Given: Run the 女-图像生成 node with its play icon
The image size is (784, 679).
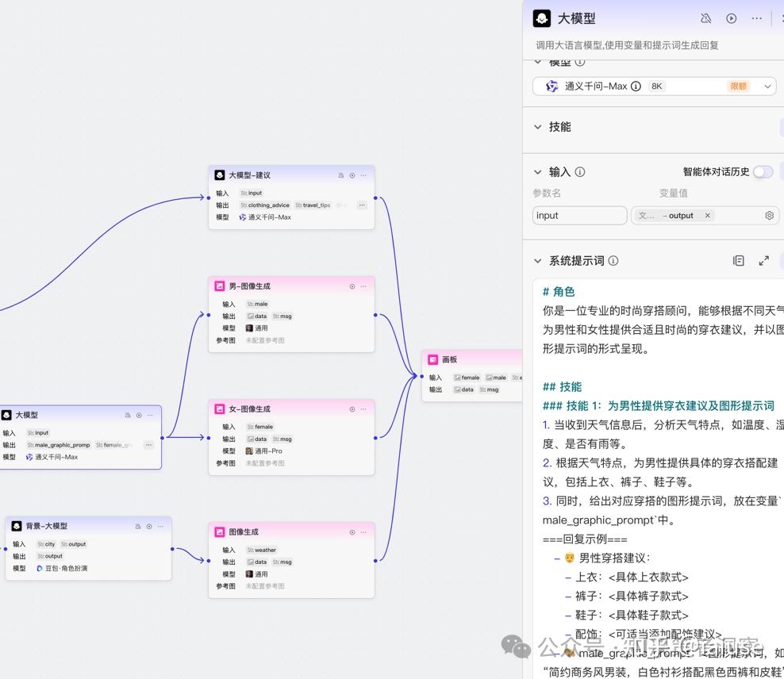Looking at the screenshot, I should click(x=352, y=409).
